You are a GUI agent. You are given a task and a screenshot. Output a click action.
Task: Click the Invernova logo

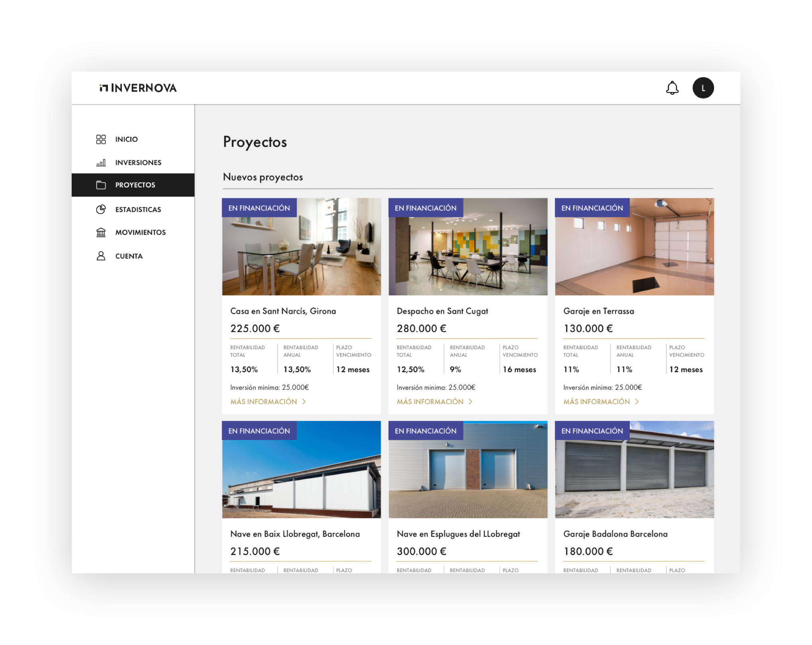tap(138, 88)
